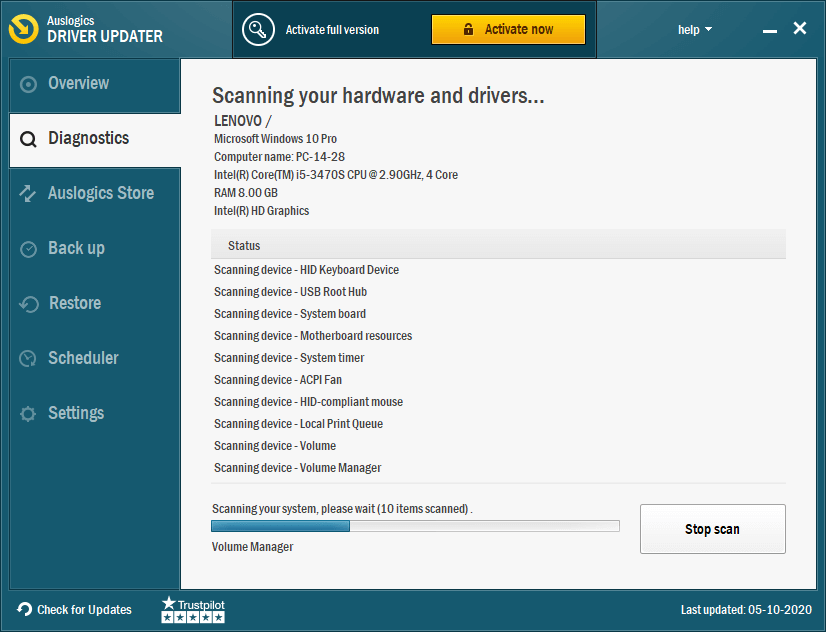Image resolution: width=826 pixels, height=632 pixels.
Task: Select the Restore arrow icon
Action: 30,303
